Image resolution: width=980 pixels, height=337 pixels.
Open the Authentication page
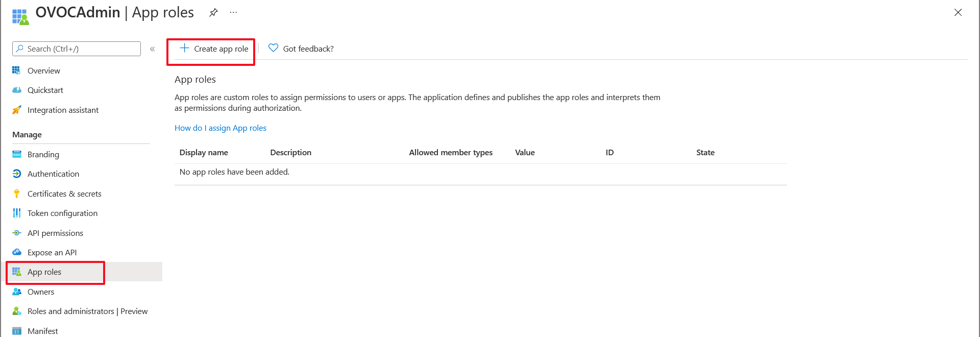(x=53, y=174)
